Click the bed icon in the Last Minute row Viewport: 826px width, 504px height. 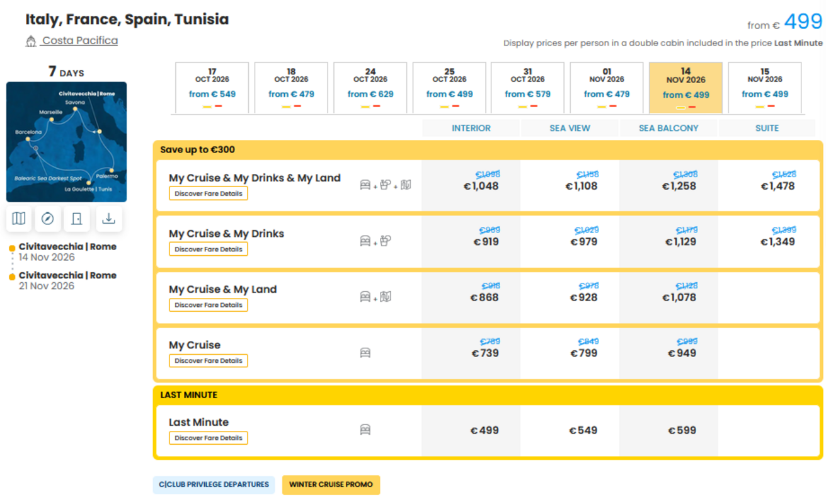coord(365,430)
